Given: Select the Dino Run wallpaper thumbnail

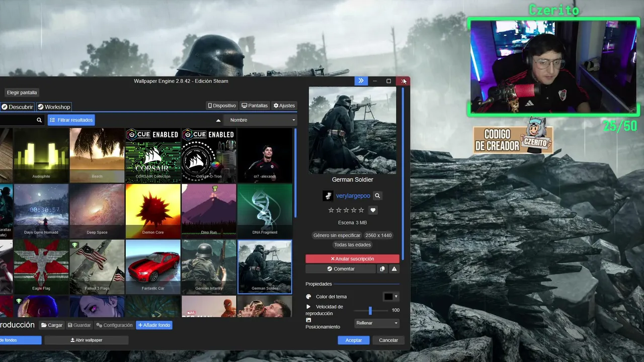Looking at the screenshot, I should point(209,211).
